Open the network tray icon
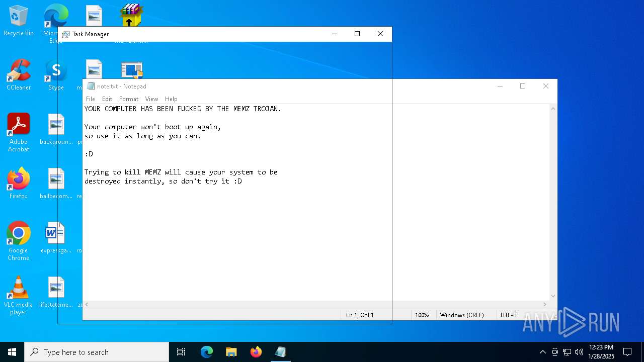644x362 pixels. 567,352
